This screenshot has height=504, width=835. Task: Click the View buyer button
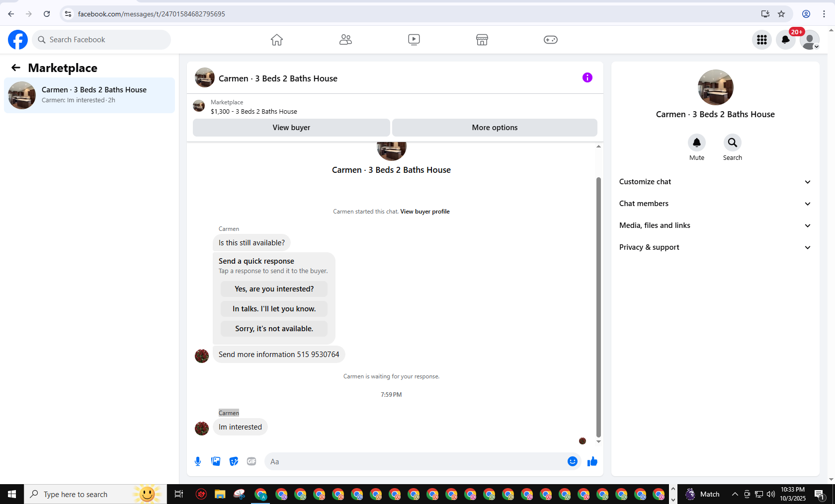291,128
